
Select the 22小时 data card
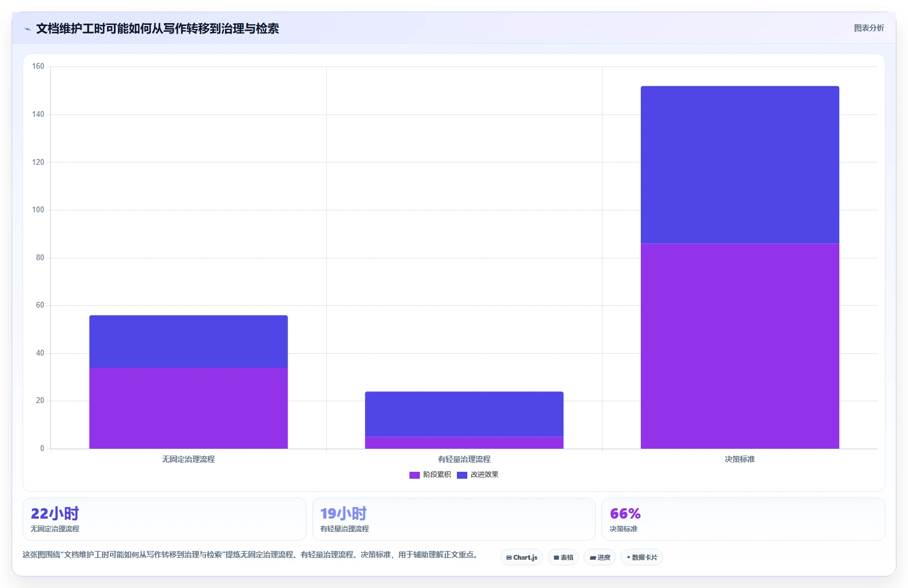tap(164, 519)
